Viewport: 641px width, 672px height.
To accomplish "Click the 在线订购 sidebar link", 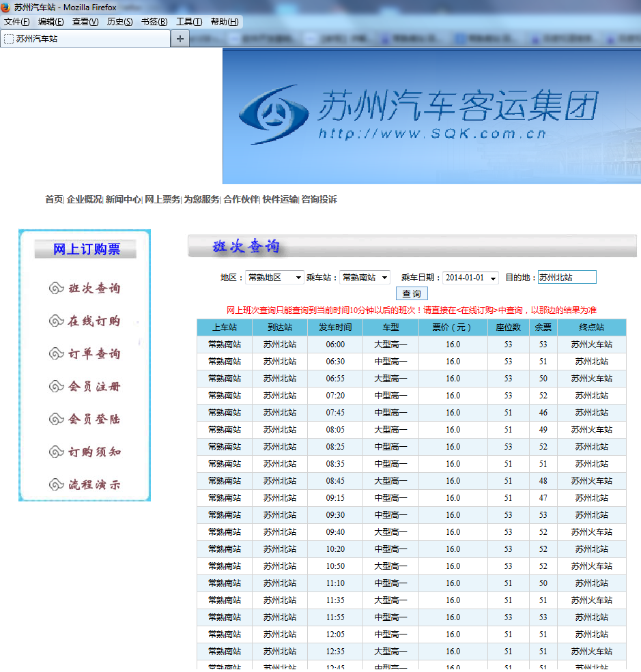I will 94,321.
